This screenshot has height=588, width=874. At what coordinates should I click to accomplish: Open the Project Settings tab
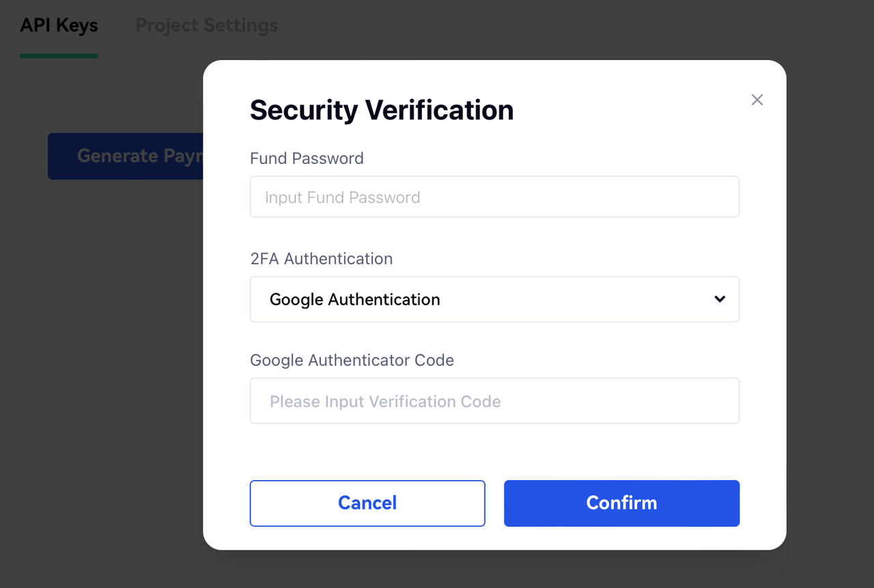[x=207, y=26]
